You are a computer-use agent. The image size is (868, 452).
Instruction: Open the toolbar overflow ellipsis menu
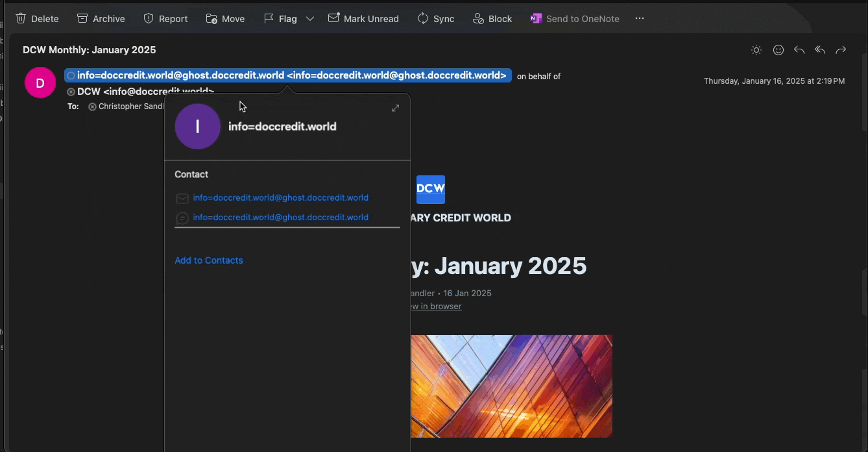tap(640, 19)
